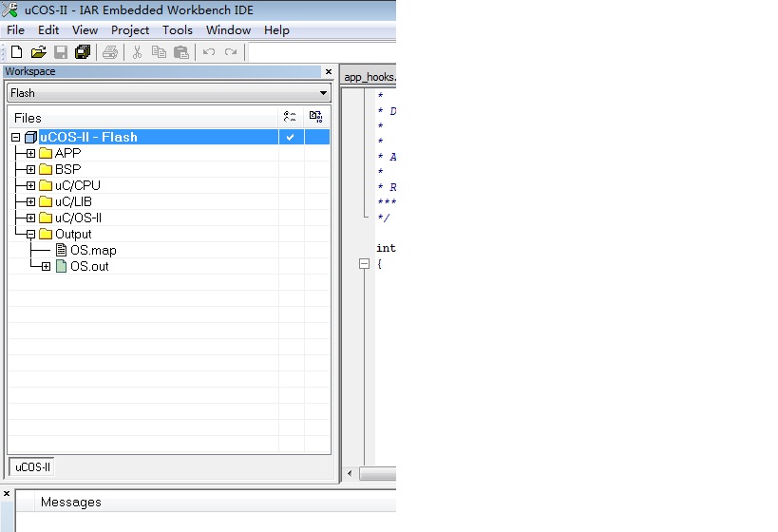The image size is (778, 532).
Task: Open the View menu
Action: pos(85,30)
